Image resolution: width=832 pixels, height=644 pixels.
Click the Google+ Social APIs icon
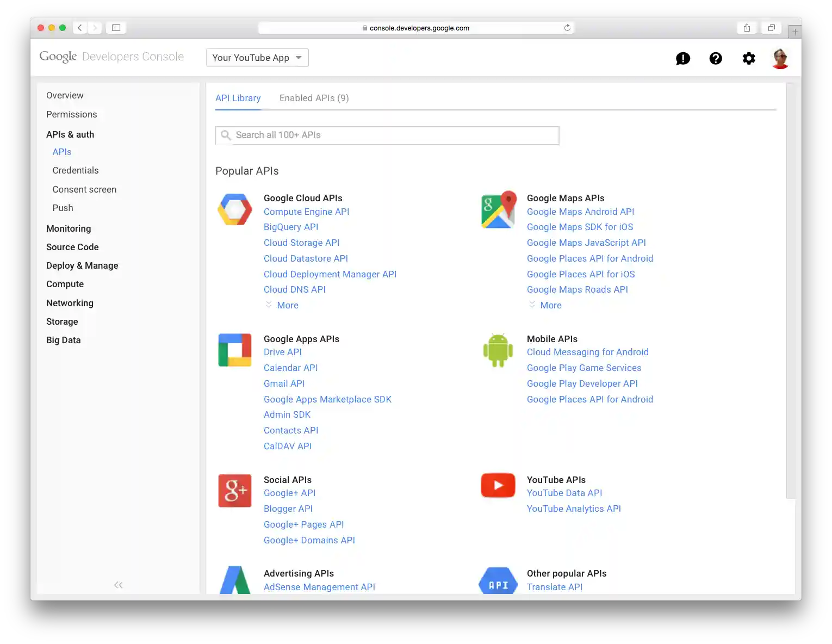click(x=235, y=491)
